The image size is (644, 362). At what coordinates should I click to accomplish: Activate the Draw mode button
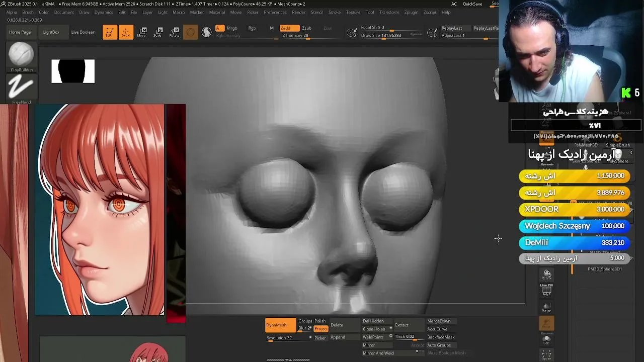126,32
